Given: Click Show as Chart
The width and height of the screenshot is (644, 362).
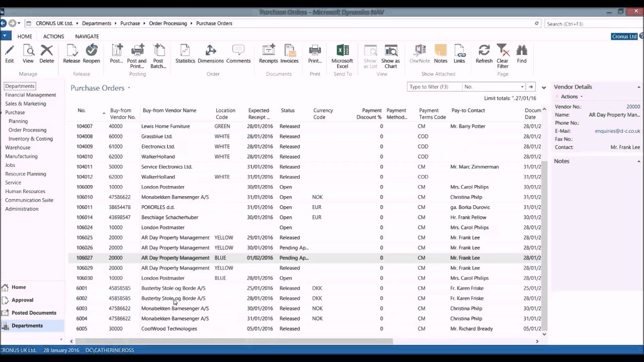Looking at the screenshot, I should pos(391,56).
